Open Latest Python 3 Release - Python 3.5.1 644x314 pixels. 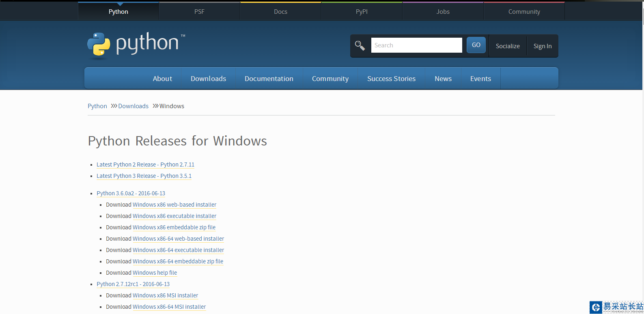[144, 176]
